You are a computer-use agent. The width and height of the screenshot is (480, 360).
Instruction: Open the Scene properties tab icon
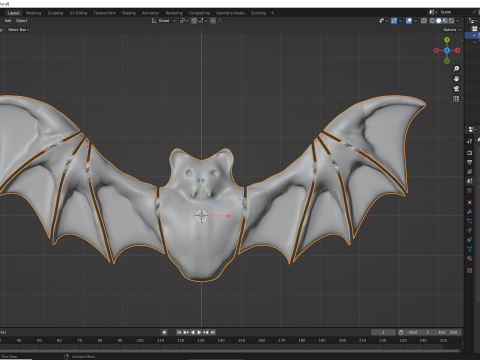tap(470, 181)
